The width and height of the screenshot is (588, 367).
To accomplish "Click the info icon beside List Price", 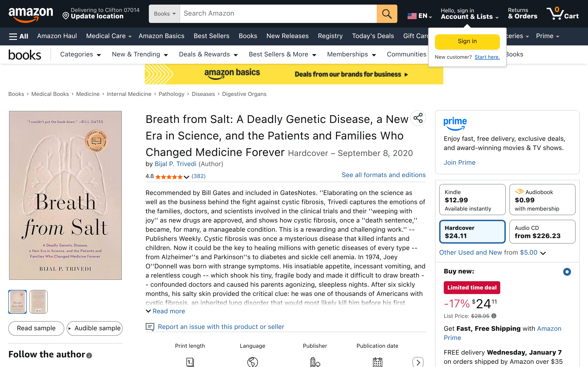I will pos(494,316).
